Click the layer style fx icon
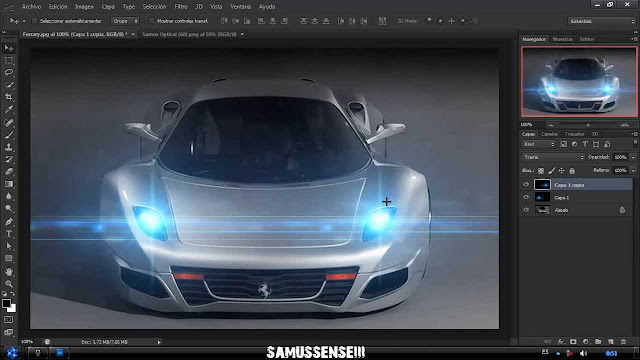This screenshot has height=360, width=640. [x=561, y=342]
